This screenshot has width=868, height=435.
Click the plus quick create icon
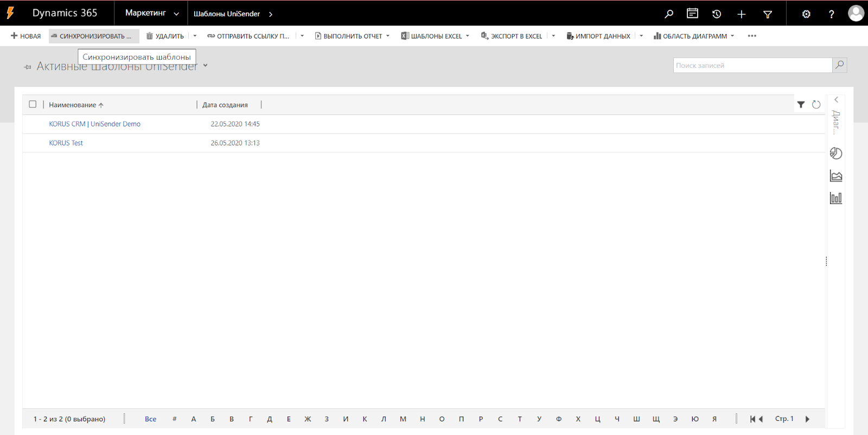pos(742,14)
